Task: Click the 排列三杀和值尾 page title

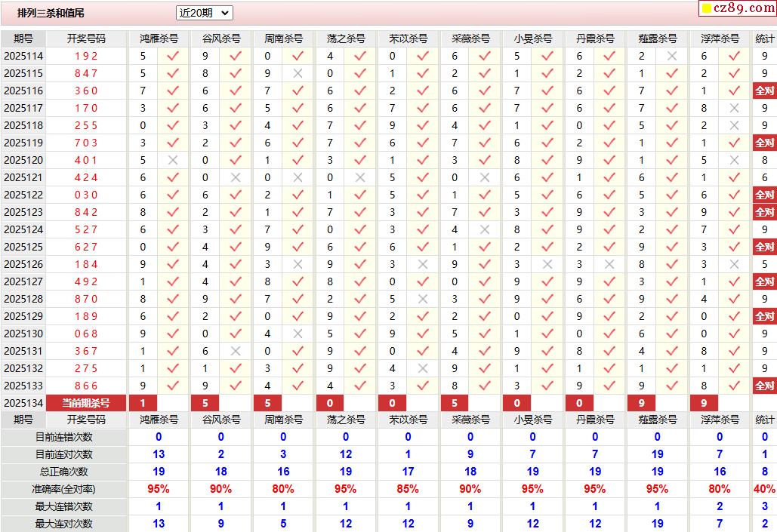Action: point(51,13)
